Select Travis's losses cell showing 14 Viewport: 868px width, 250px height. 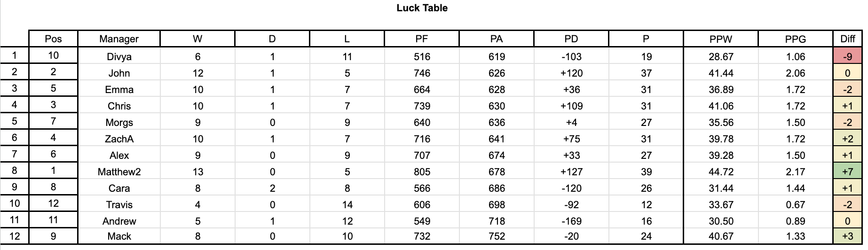(347, 205)
